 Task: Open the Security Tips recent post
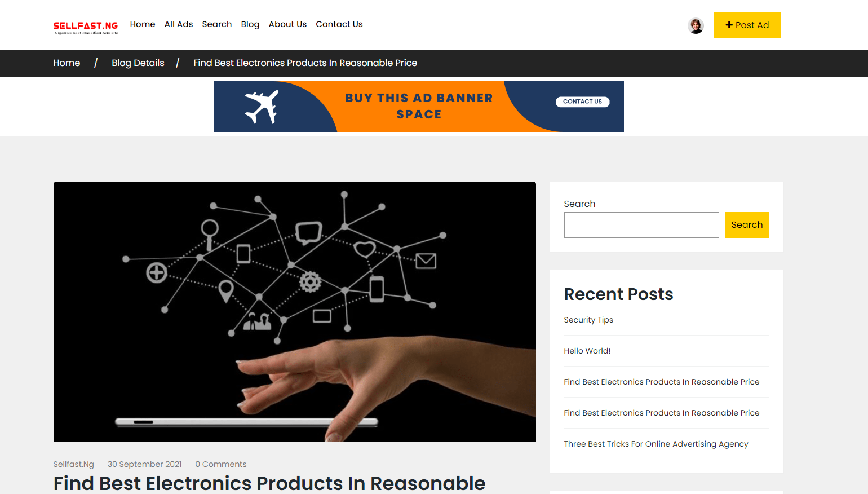tap(588, 320)
